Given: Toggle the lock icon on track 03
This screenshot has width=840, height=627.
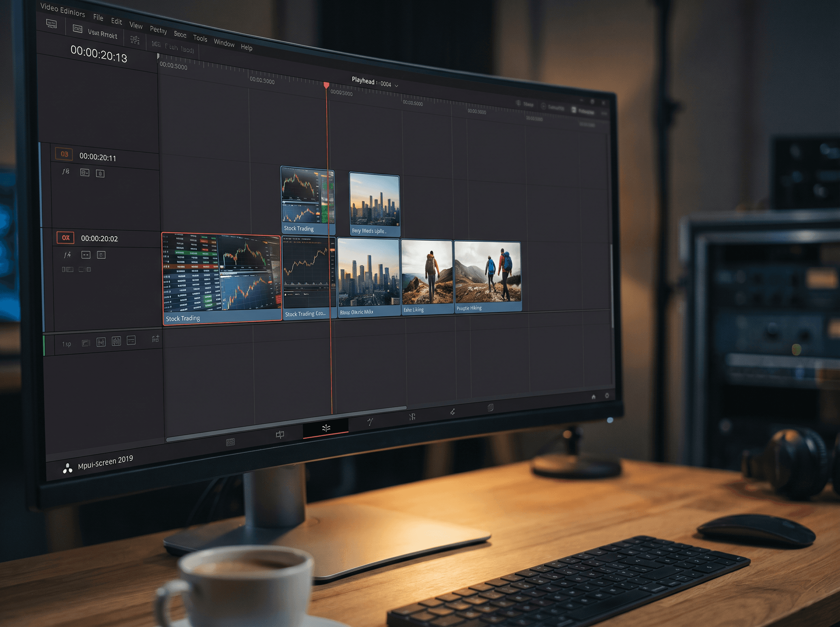Looking at the screenshot, I should (100, 174).
